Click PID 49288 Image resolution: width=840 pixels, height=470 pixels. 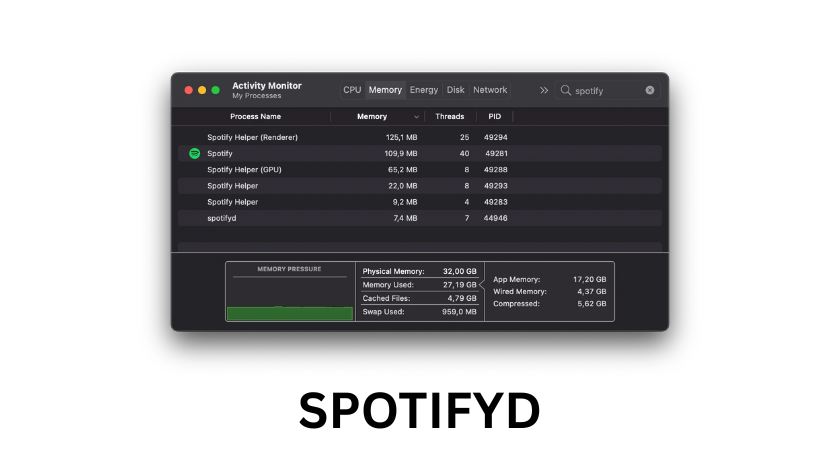point(496,169)
